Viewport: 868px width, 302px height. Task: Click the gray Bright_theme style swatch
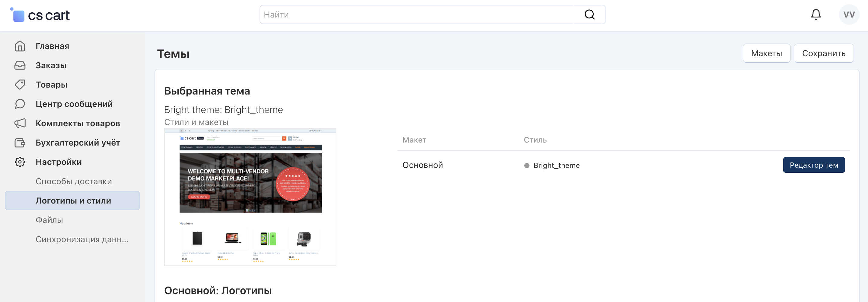(527, 165)
